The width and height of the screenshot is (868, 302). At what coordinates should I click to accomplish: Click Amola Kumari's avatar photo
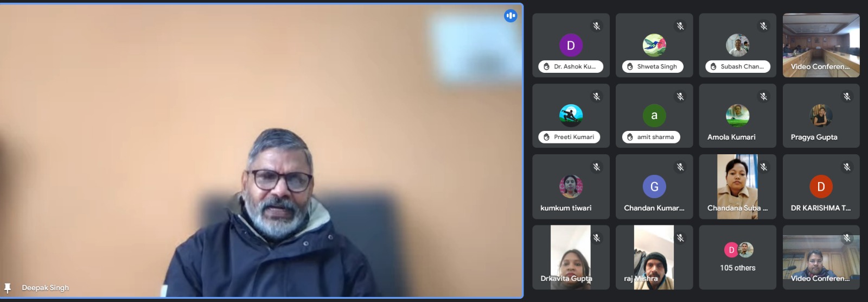tap(738, 116)
